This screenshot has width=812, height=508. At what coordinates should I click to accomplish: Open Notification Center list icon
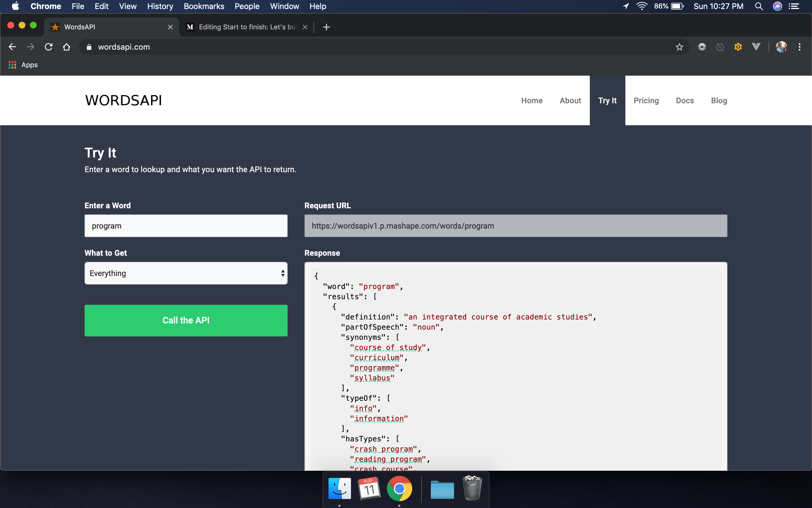(794, 6)
